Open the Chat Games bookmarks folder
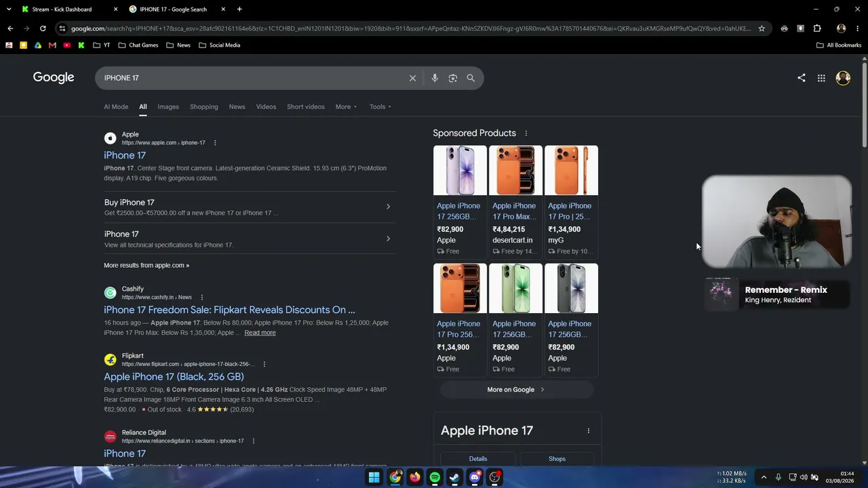This screenshot has width=868, height=488. tap(138, 45)
